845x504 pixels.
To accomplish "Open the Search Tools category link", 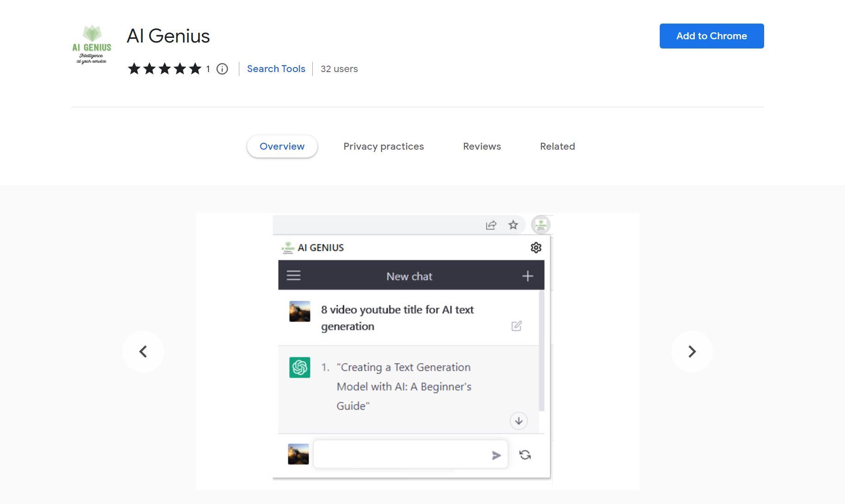I will click(276, 69).
